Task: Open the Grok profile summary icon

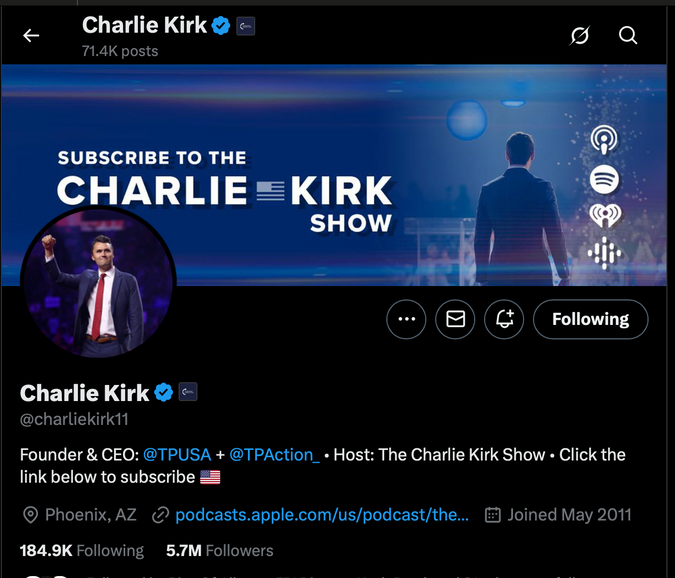Action: tap(580, 35)
